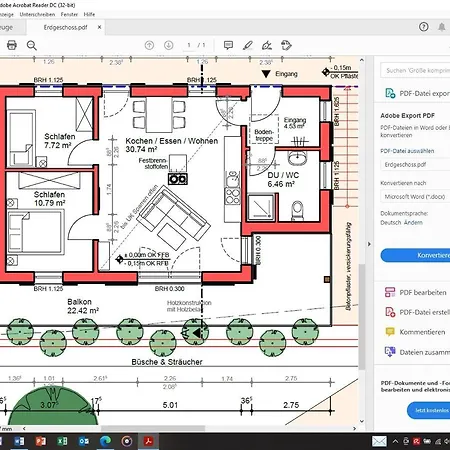Viewport: 450px width, 450px height.
Task: Click the Erdgeschoss.pdf file field
Action: point(415,165)
